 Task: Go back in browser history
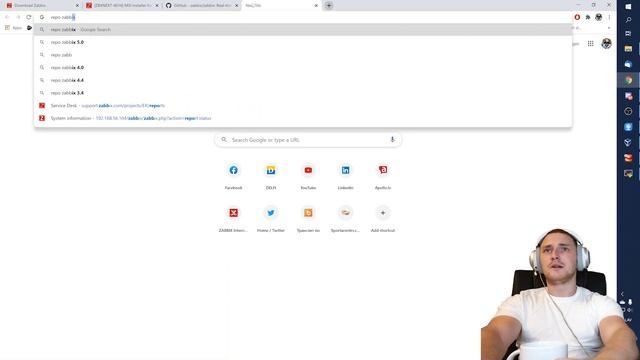(x=7, y=17)
